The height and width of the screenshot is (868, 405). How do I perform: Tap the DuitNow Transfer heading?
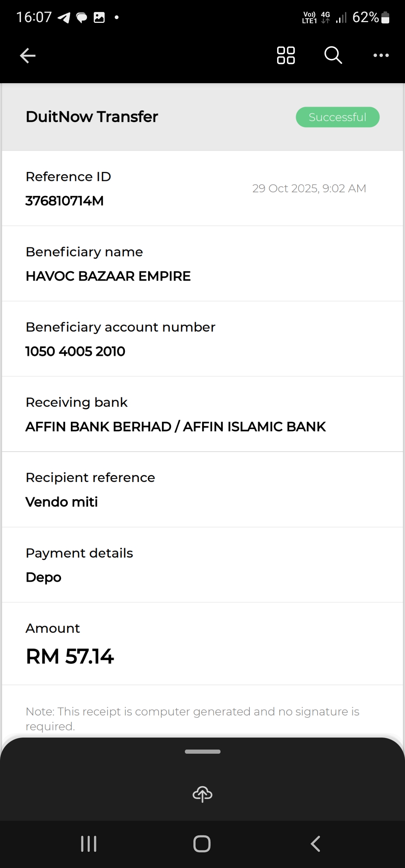pos(92,117)
